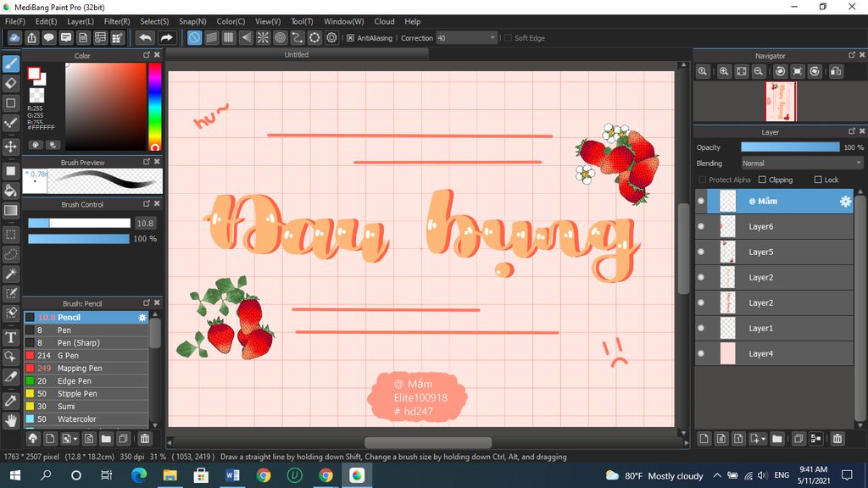Enable the layer Lock checkbox
Image resolution: width=868 pixels, height=488 pixels.
click(x=818, y=180)
